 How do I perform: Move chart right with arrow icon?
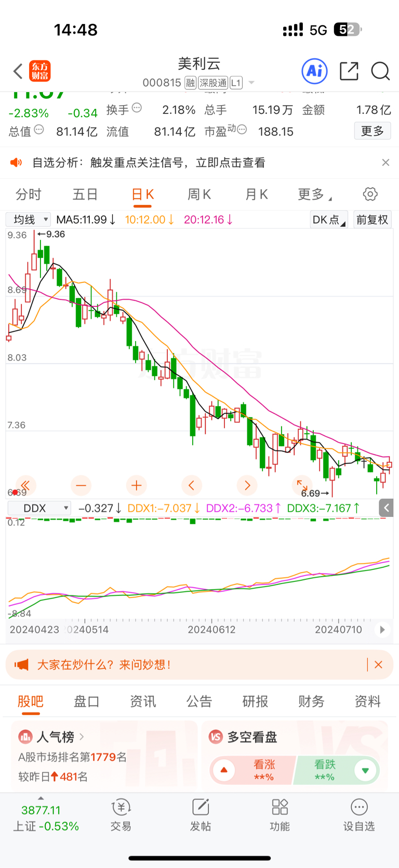247,485
